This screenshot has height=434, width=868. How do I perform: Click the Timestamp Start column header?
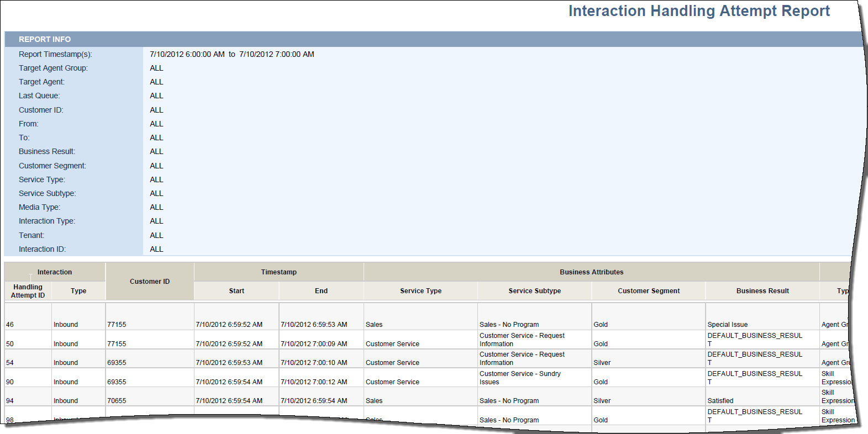[236, 291]
